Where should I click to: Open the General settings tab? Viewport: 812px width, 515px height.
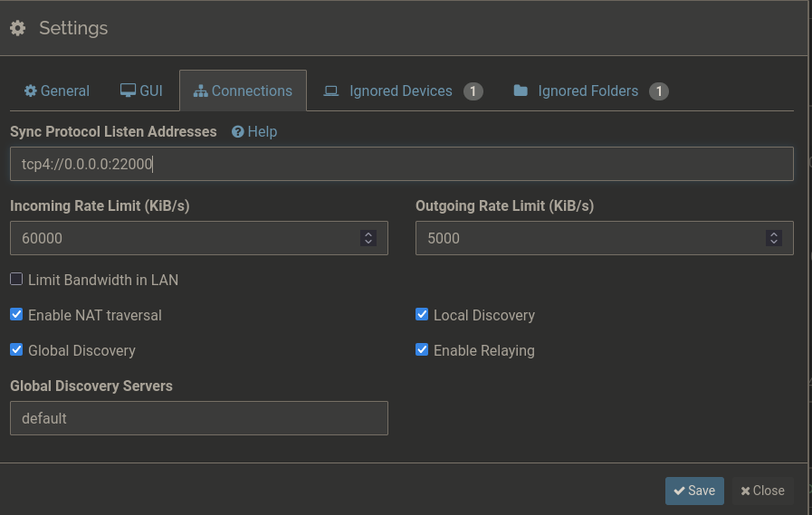coord(57,91)
